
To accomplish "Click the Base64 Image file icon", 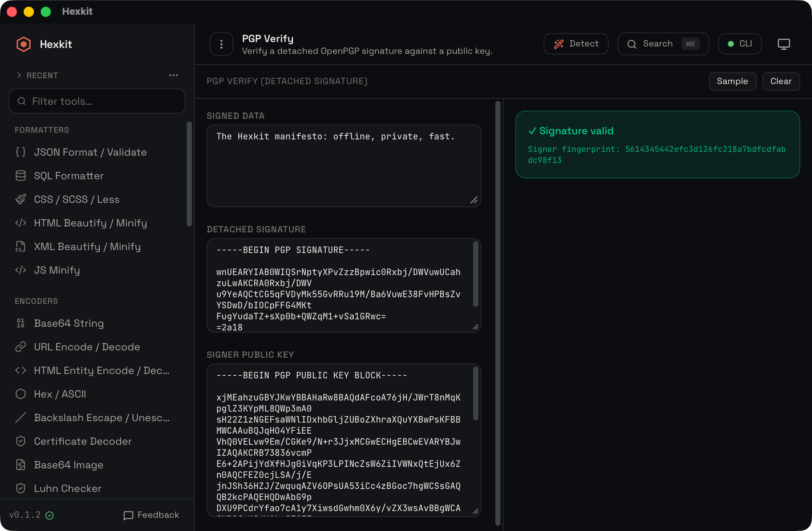I will pos(21,465).
